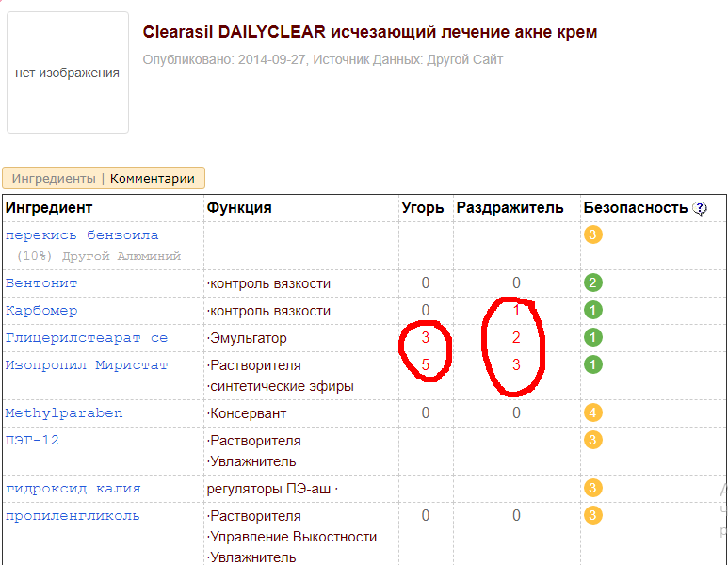
Task: Click Раздражитель value 3 for Изопропил Миристат
Action: click(516, 365)
